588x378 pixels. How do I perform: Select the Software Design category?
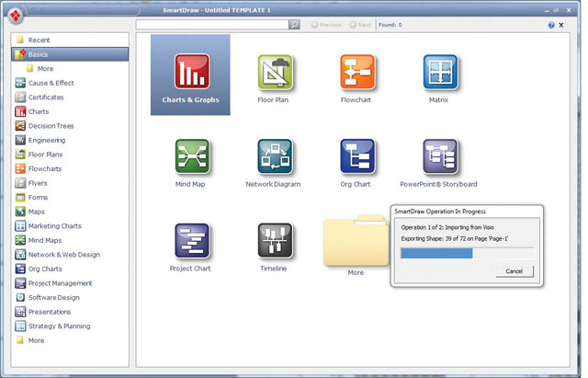(70, 297)
